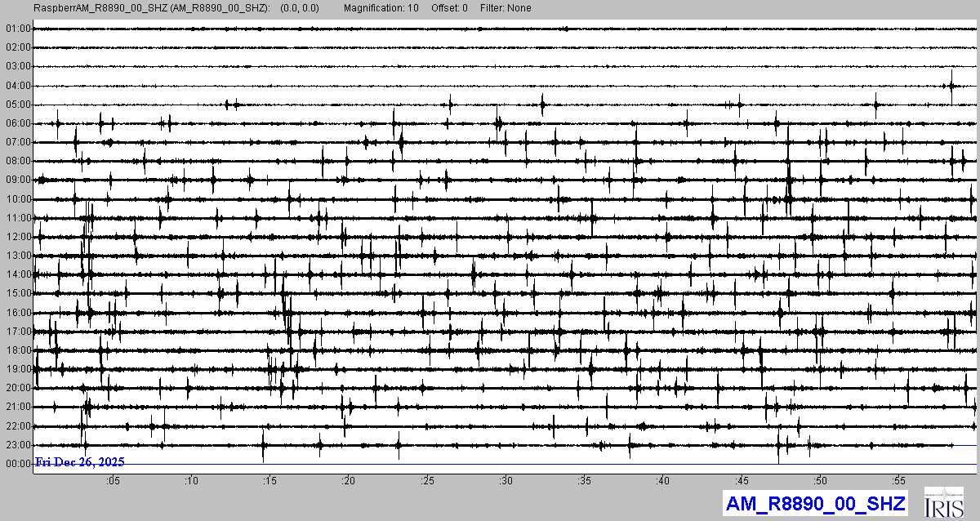
Task: Select the 10:00 hour trace label
Action: (x=17, y=199)
